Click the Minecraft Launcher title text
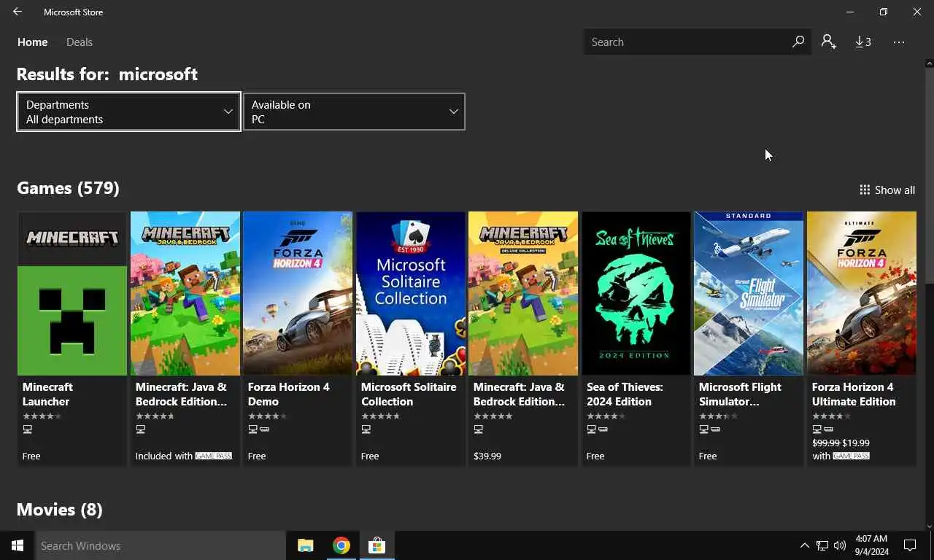 coord(47,394)
